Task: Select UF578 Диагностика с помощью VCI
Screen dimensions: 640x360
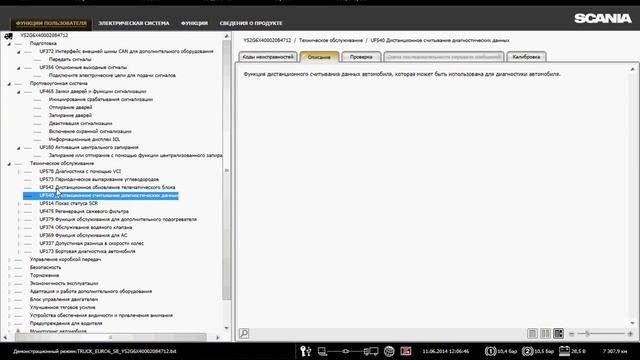Action: (x=80, y=171)
